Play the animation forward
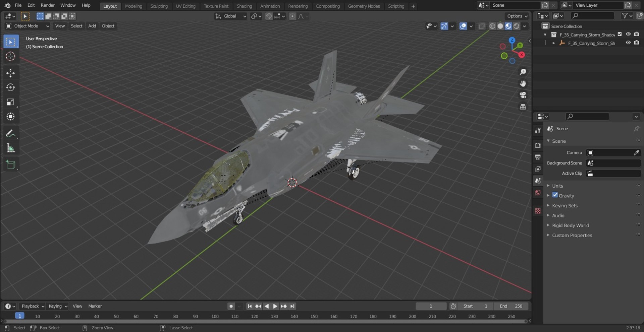 (x=275, y=306)
